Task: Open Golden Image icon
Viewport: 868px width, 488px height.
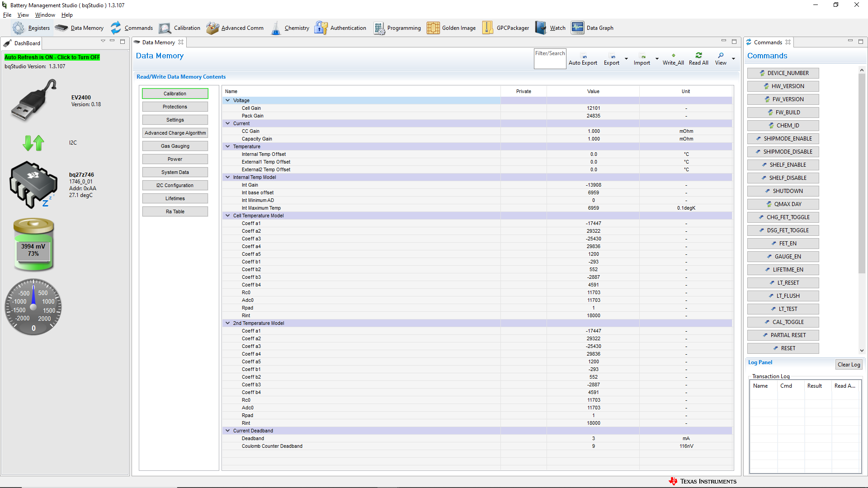Action: [433, 28]
